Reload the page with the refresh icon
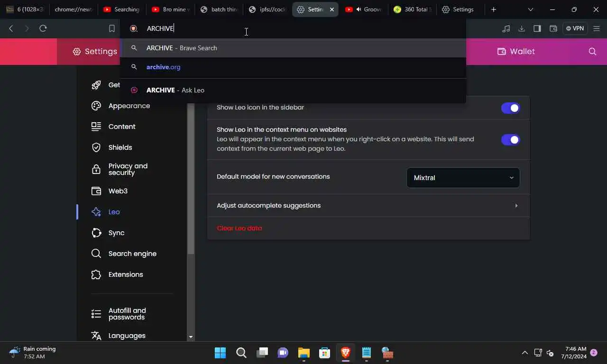The height and width of the screenshot is (364, 607). click(x=43, y=28)
